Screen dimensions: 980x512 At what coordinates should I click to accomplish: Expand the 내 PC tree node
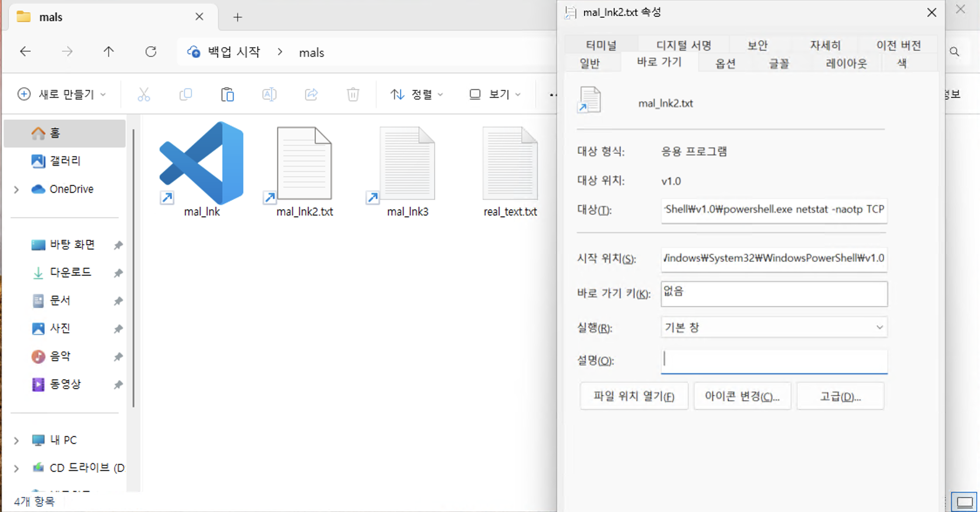click(x=16, y=440)
